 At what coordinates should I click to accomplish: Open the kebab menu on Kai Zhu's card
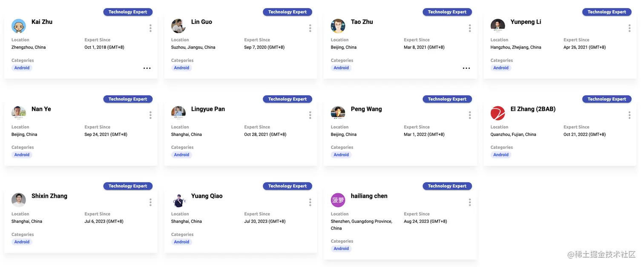click(150, 28)
